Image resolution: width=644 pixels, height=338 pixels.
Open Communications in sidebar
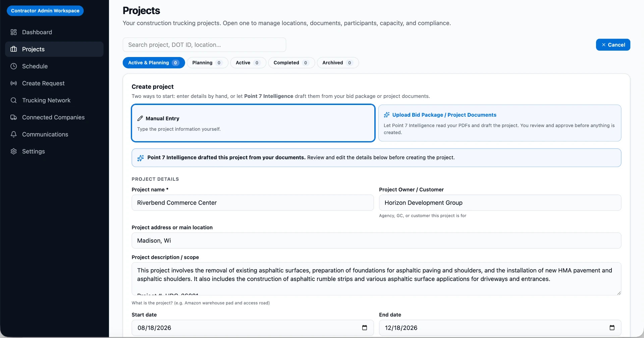pyautogui.click(x=54, y=134)
